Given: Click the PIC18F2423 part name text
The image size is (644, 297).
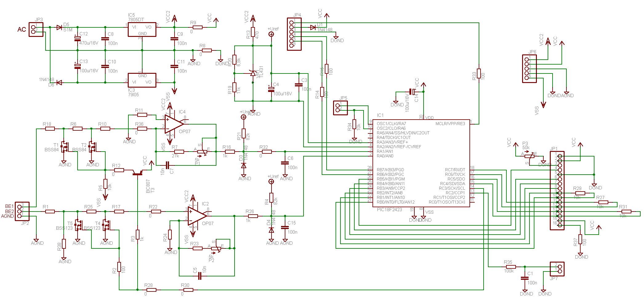Looking at the screenshot, I should (x=389, y=209).
